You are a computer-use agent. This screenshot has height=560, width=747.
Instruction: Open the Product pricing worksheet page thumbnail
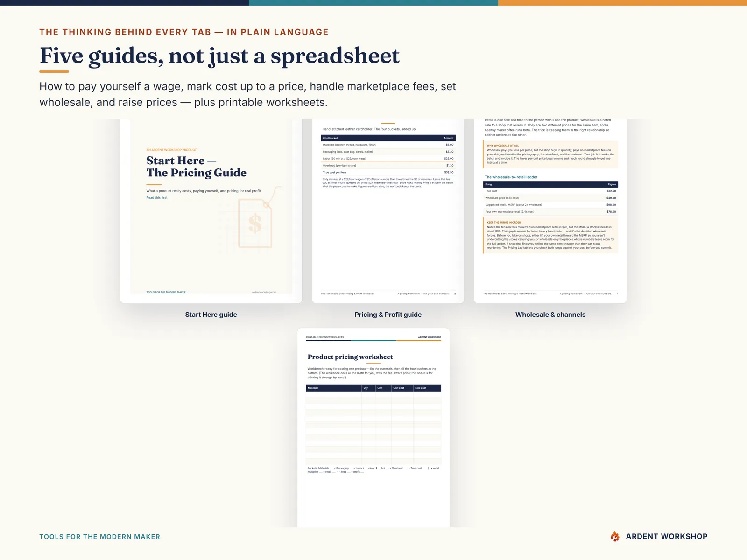pos(373,428)
